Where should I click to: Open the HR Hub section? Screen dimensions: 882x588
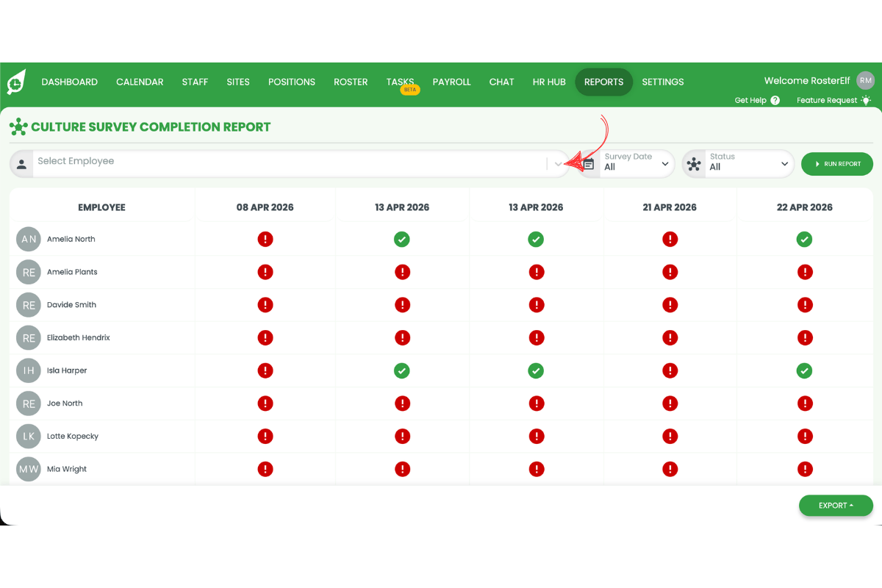point(548,82)
